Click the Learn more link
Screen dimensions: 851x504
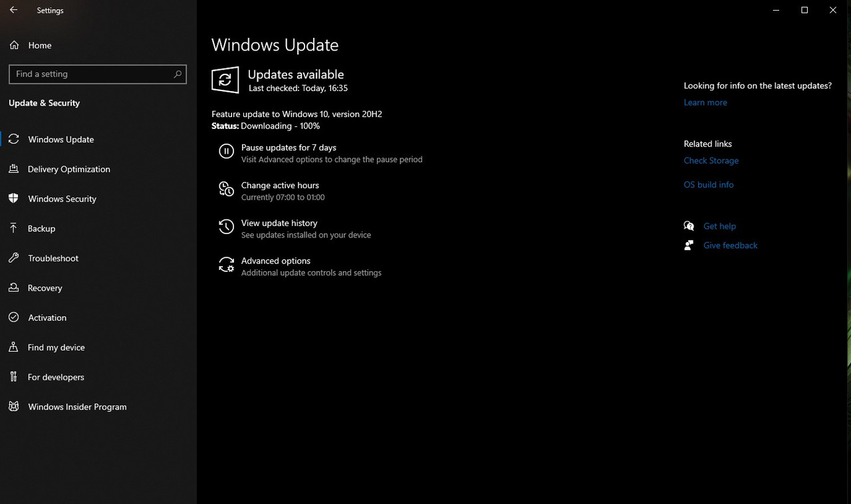tap(705, 102)
